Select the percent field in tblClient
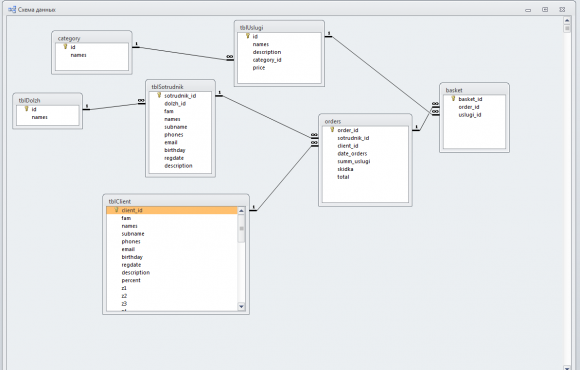Image resolution: width=580 pixels, height=370 pixels. (131, 280)
